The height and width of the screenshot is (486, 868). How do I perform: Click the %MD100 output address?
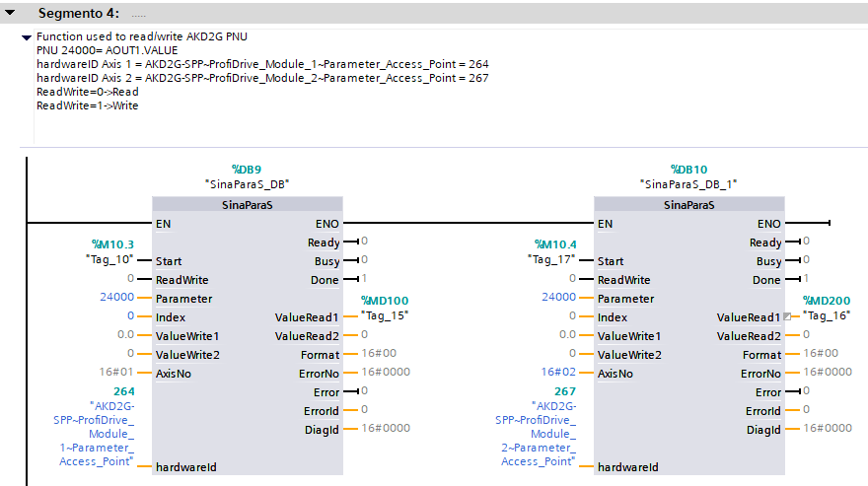point(385,301)
